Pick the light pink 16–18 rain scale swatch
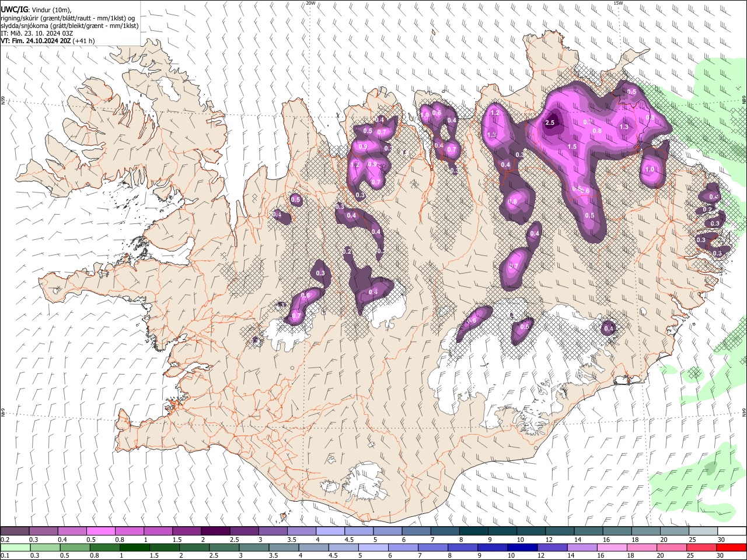Image resolution: width=747 pixels, height=560 pixels. coord(612,547)
